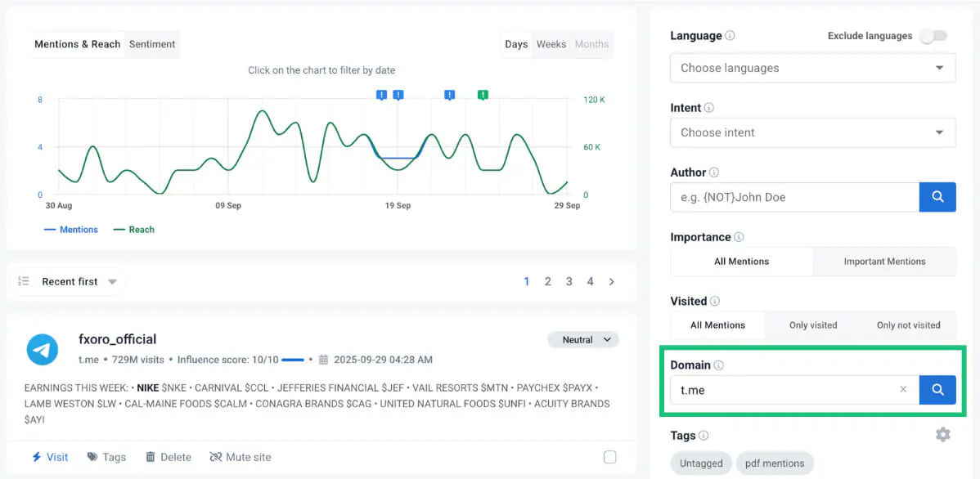Select the Weeks view on the chart
Viewport: 980px width, 479px height.
click(x=551, y=44)
